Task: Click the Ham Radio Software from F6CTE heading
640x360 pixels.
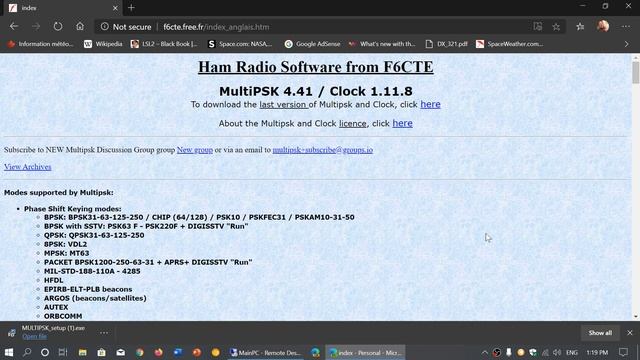Action: coord(316,67)
